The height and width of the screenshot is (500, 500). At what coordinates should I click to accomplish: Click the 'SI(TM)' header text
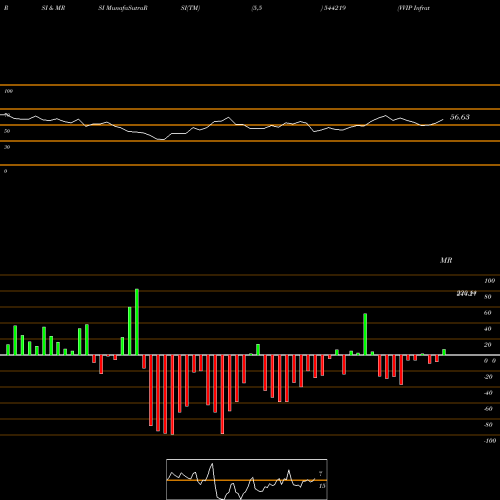pyautogui.click(x=190, y=8)
